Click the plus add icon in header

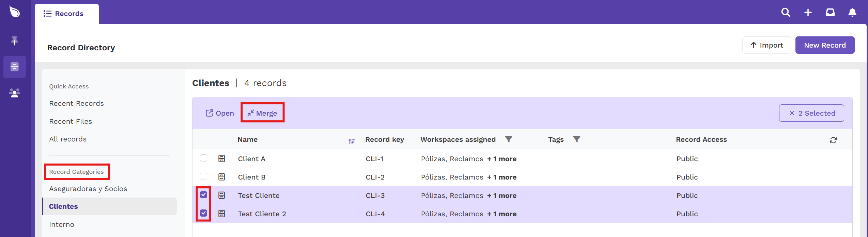pyautogui.click(x=808, y=13)
